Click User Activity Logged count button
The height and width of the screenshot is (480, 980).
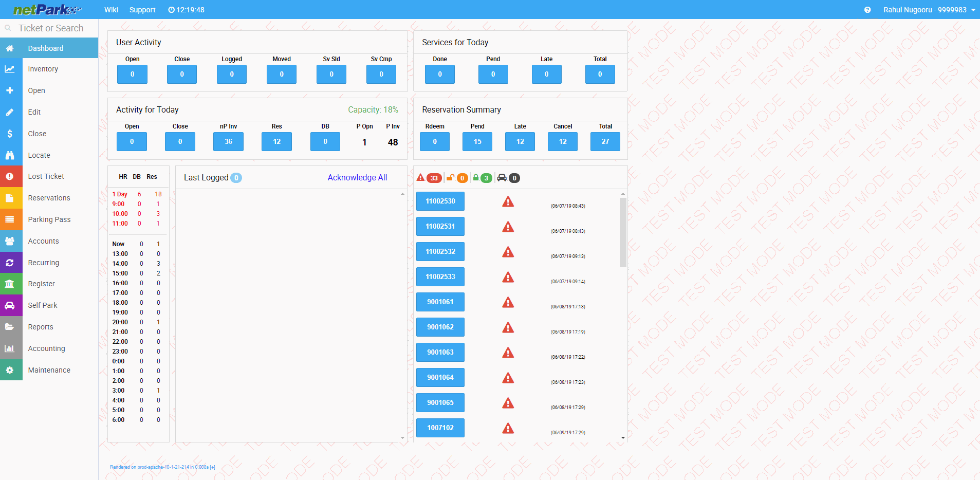pos(232,75)
